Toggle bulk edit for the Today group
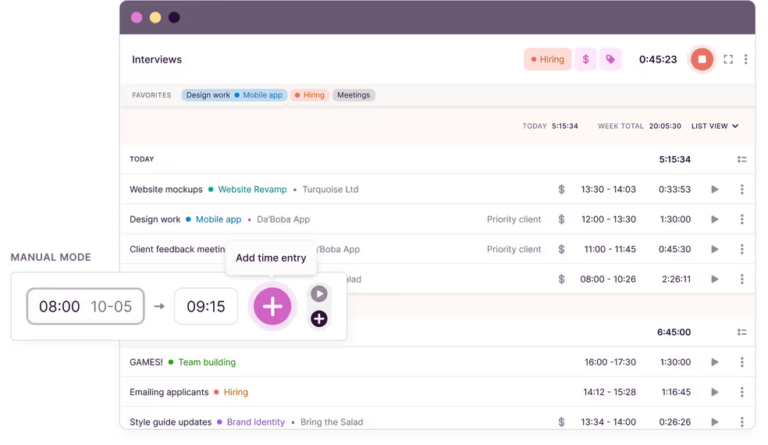The height and width of the screenshot is (445, 768). 741,159
